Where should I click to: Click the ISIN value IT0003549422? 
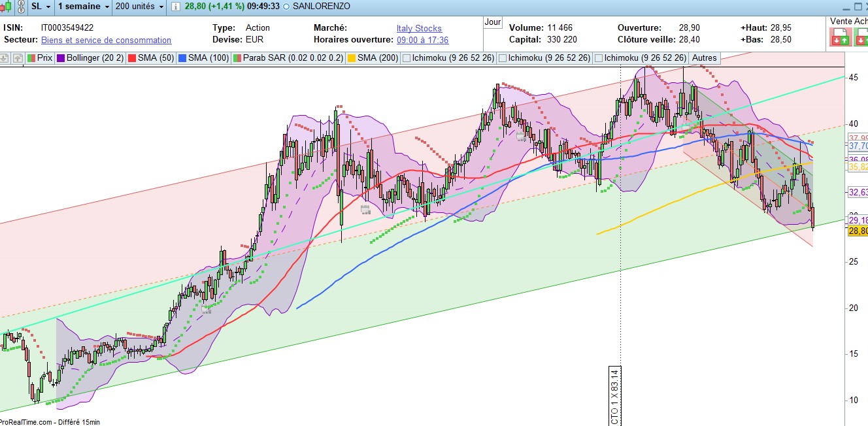click(67, 28)
